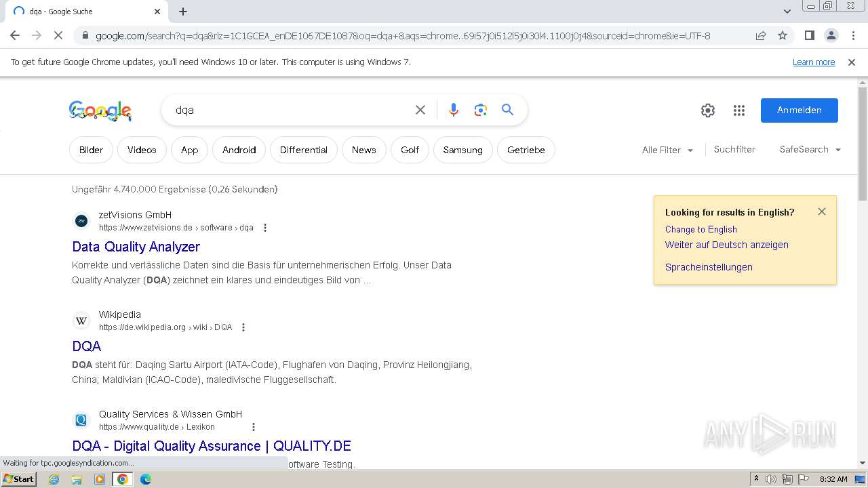Start voice search with microphone
This screenshot has height=488, width=868.
click(x=454, y=110)
